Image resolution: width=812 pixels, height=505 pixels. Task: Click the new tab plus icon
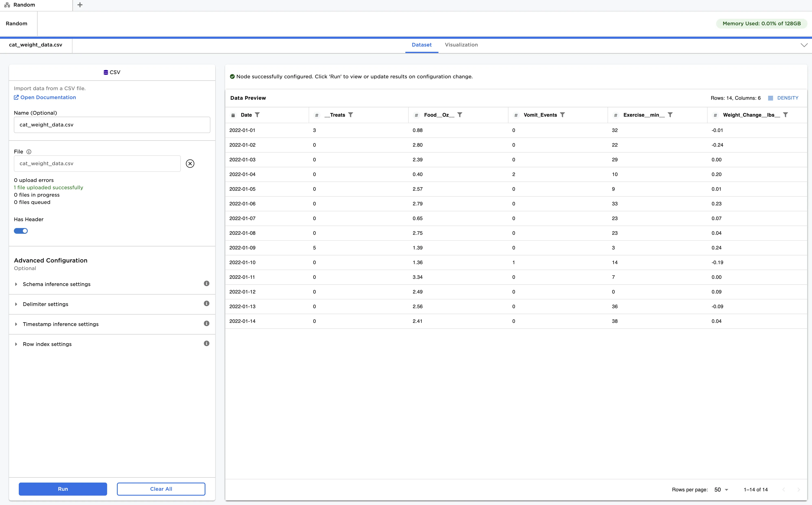click(80, 5)
